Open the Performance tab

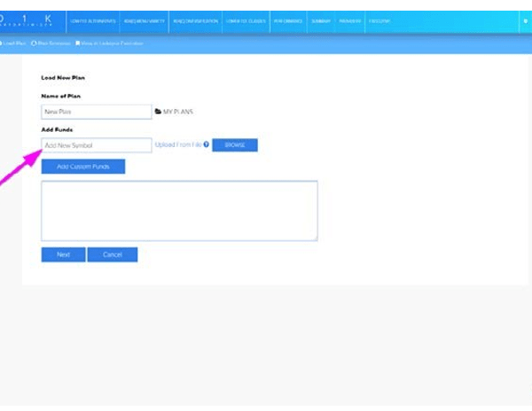click(x=286, y=20)
